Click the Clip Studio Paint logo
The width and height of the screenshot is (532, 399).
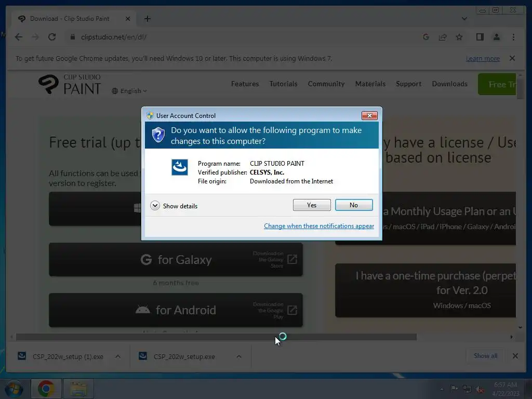(x=70, y=84)
